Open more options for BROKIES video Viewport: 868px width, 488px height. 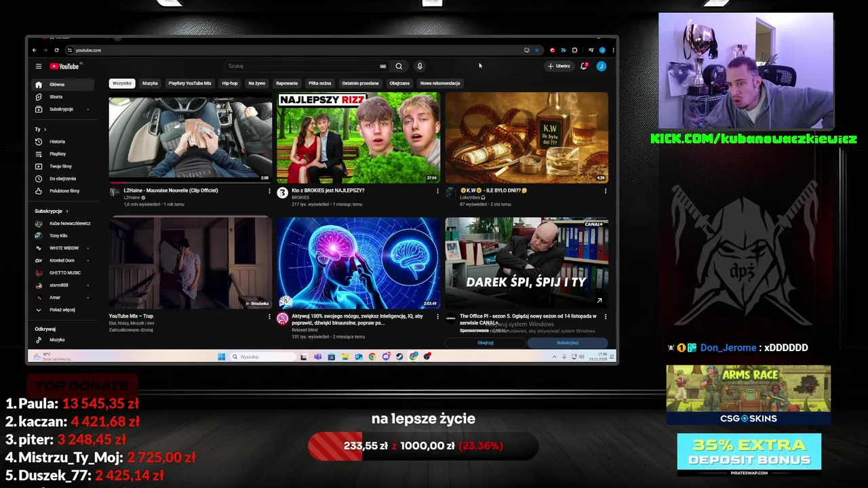click(437, 191)
